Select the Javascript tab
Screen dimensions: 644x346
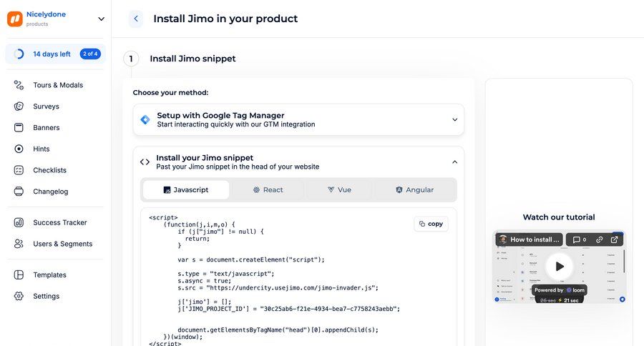point(186,189)
